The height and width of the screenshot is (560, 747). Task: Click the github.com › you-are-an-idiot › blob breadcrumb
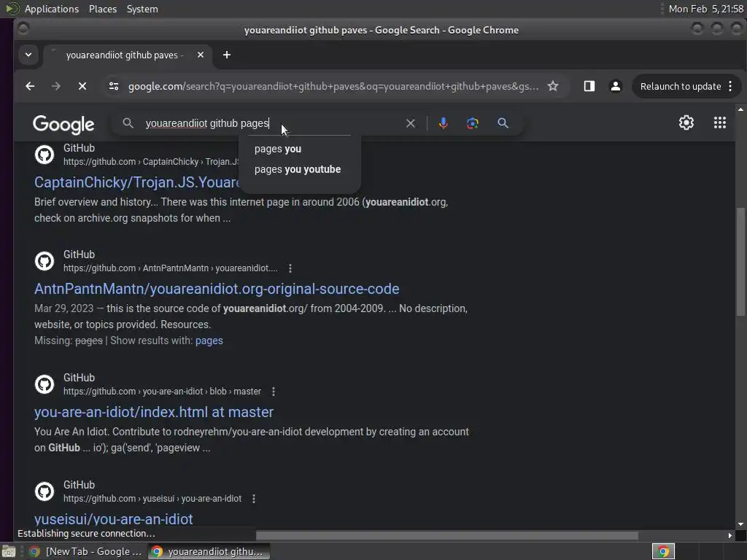point(162,392)
